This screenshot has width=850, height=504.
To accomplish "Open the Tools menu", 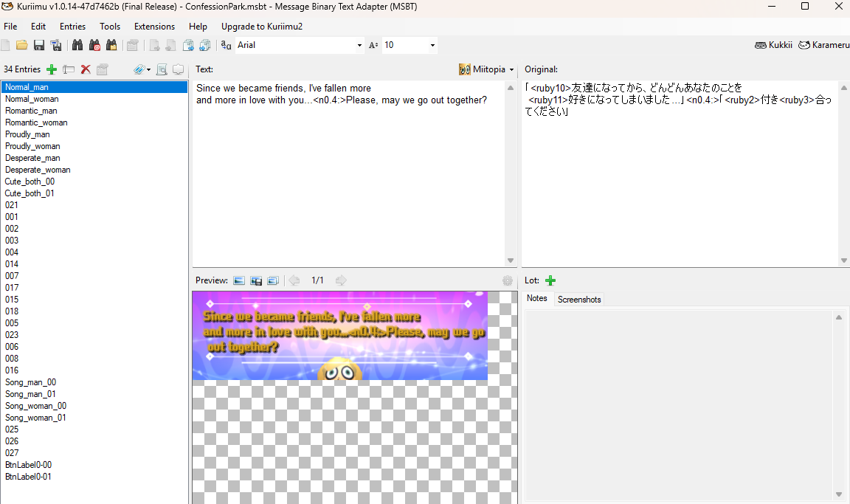I will coord(110,27).
